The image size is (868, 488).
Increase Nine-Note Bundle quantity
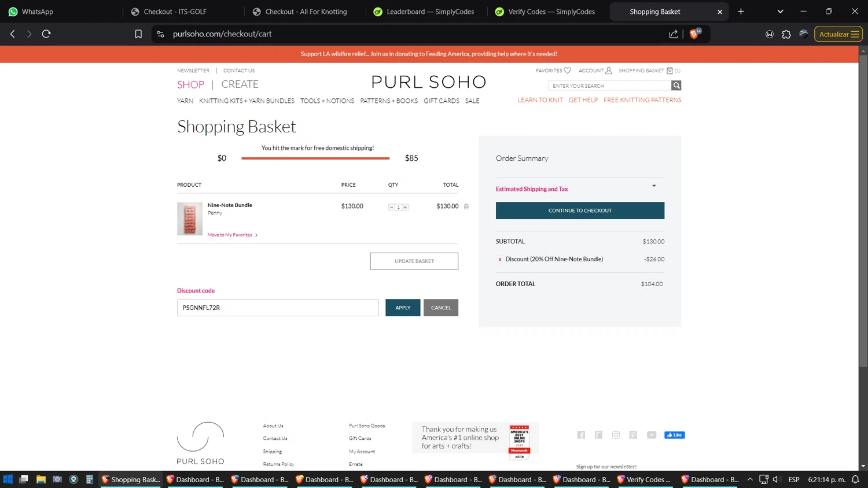[405, 207]
